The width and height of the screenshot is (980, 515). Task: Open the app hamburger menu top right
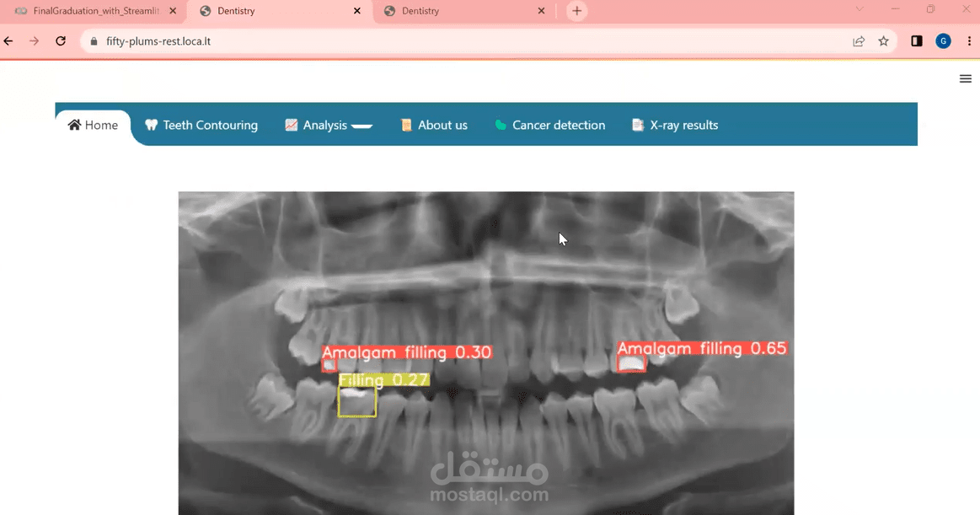[966, 78]
